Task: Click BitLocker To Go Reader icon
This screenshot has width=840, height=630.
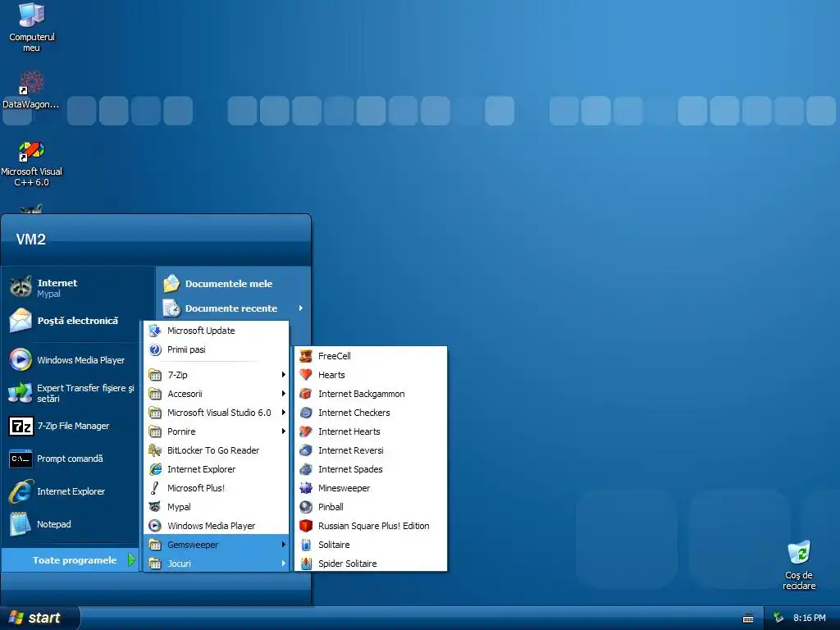Action: pyautogui.click(x=155, y=450)
